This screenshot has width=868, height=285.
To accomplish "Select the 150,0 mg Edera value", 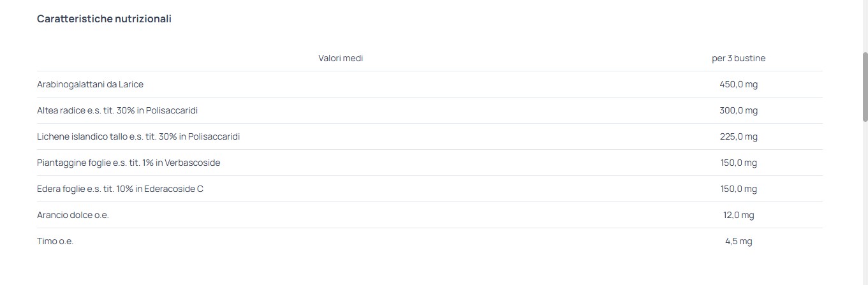I will (x=739, y=189).
